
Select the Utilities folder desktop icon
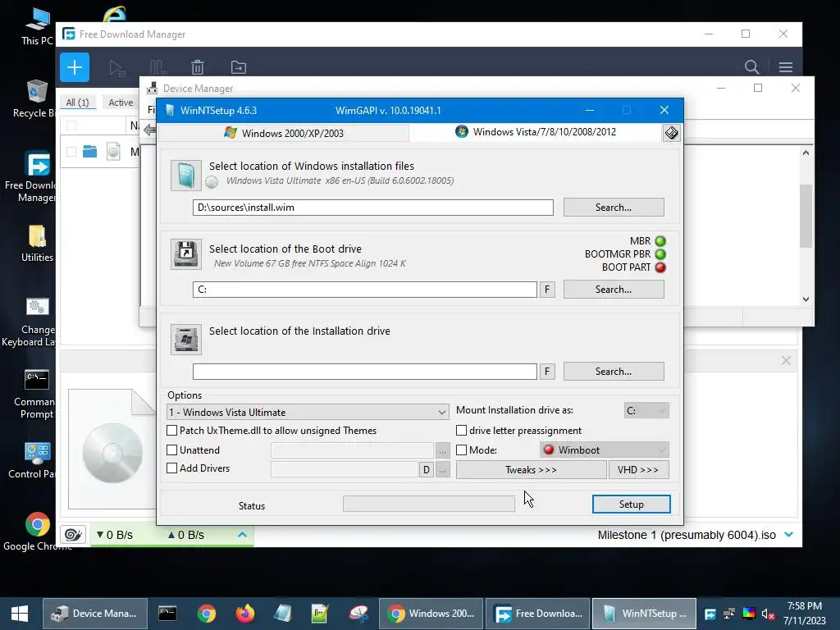[x=37, y=243]
